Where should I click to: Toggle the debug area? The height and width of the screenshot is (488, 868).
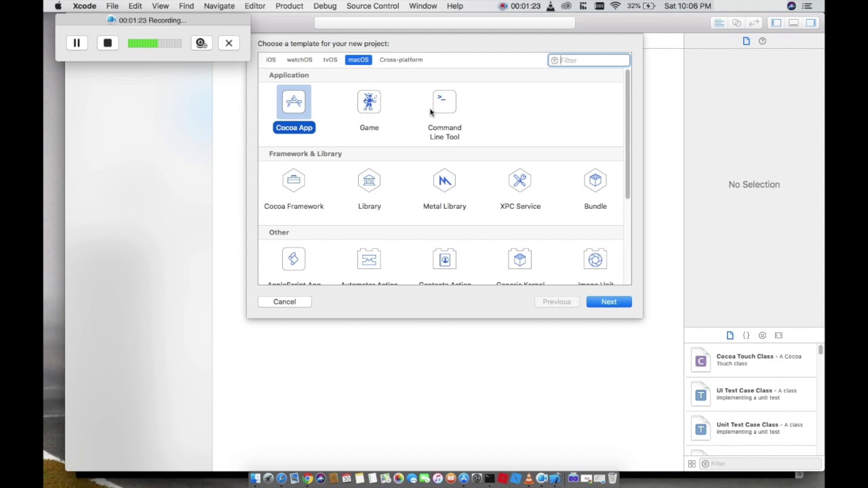pos(793,23)
